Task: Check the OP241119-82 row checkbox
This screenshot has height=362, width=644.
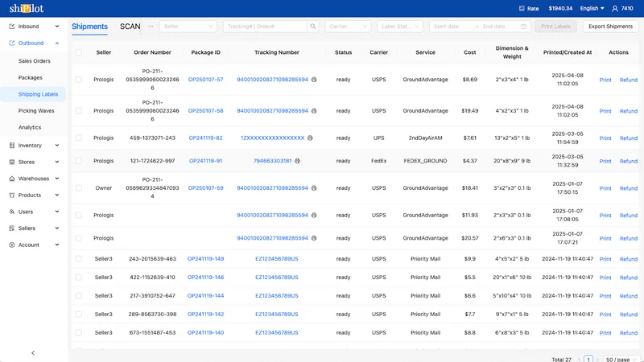Action: (78, 138)
